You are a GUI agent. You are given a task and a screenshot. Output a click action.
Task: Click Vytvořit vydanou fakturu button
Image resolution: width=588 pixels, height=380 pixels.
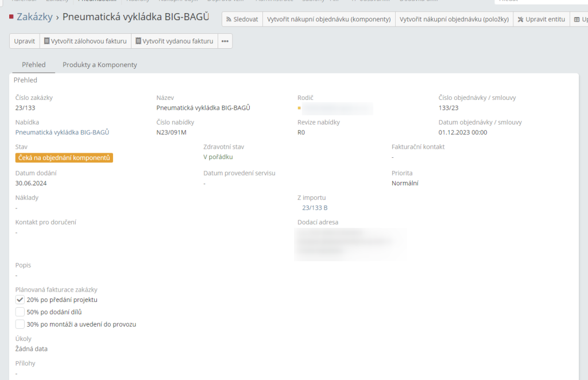[174, 41]
